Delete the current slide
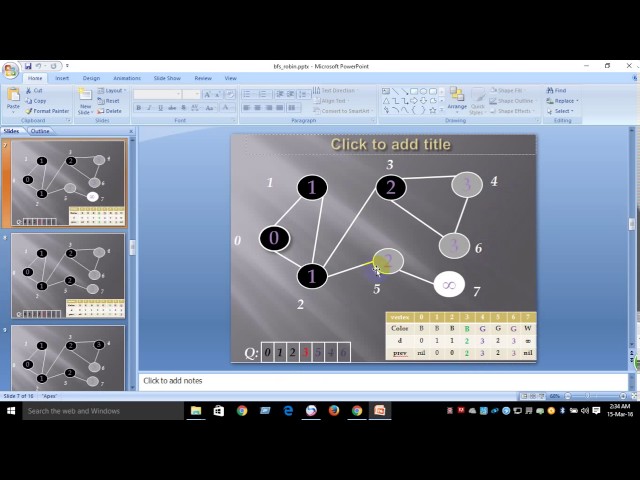 (x=109, y=111)
